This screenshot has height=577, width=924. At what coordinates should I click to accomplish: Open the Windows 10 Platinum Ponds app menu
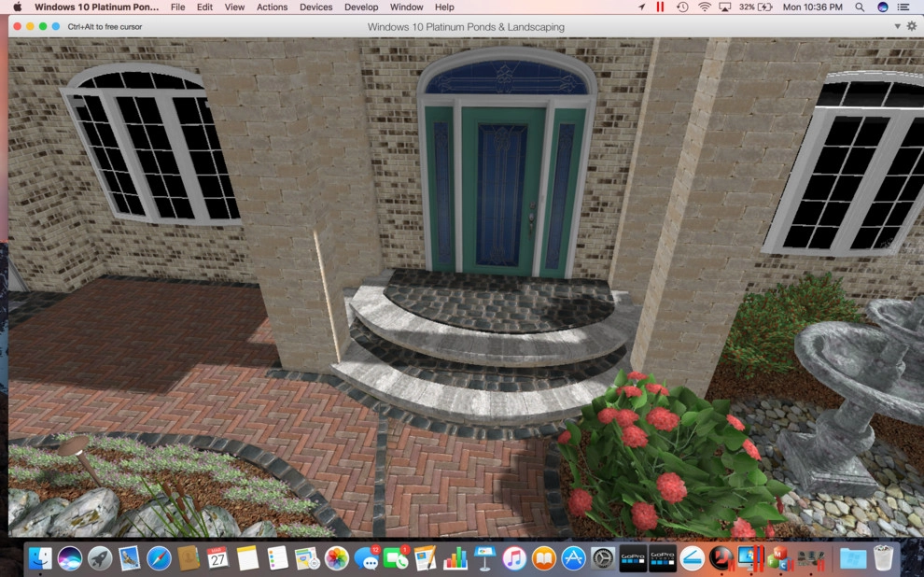(x=96, y=7)
